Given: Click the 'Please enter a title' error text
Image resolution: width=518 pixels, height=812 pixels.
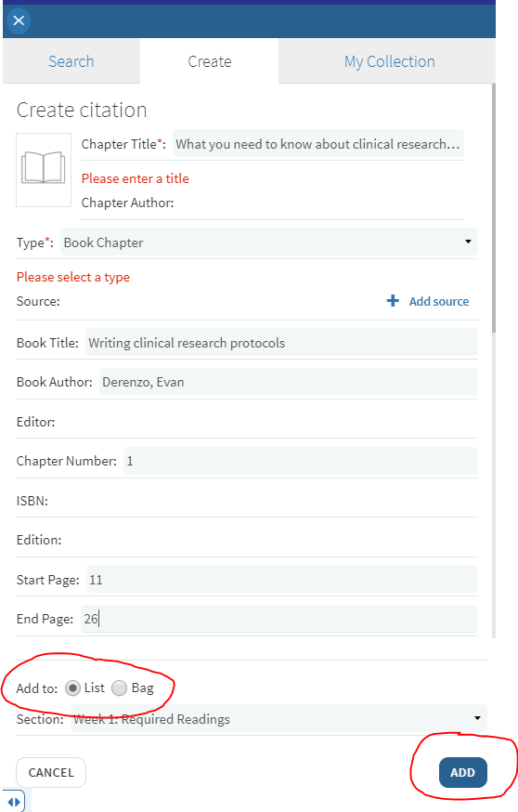Looking at the screenshot, I should pyautogui.click(x=135, y=178).
